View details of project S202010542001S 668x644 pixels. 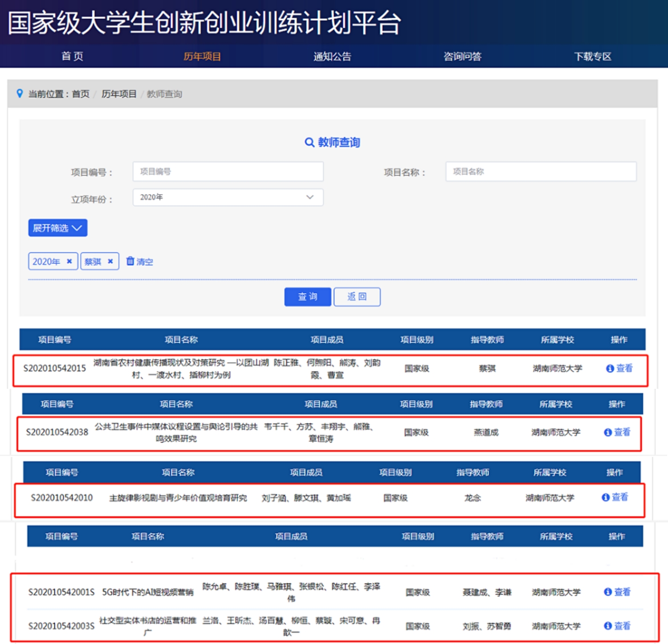click(x=617, y=592)
